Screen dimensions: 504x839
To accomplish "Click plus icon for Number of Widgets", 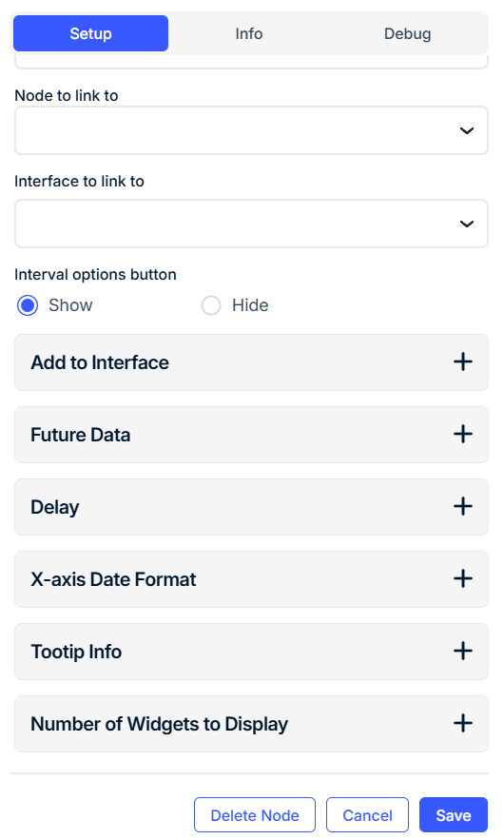I will 463,723.
